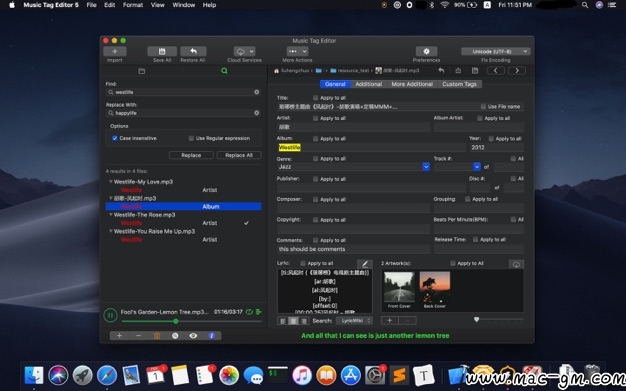The height and width of the screenshot is (391, 626).
Task: Open the File menu
Action: (91, 5)
